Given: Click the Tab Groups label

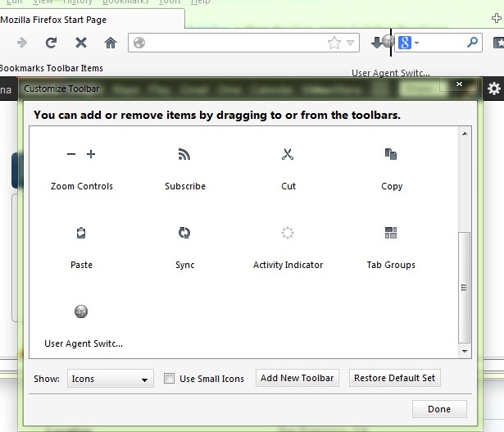Looking at the screenshot, I should pyautogui.click(x=391, y=265).
